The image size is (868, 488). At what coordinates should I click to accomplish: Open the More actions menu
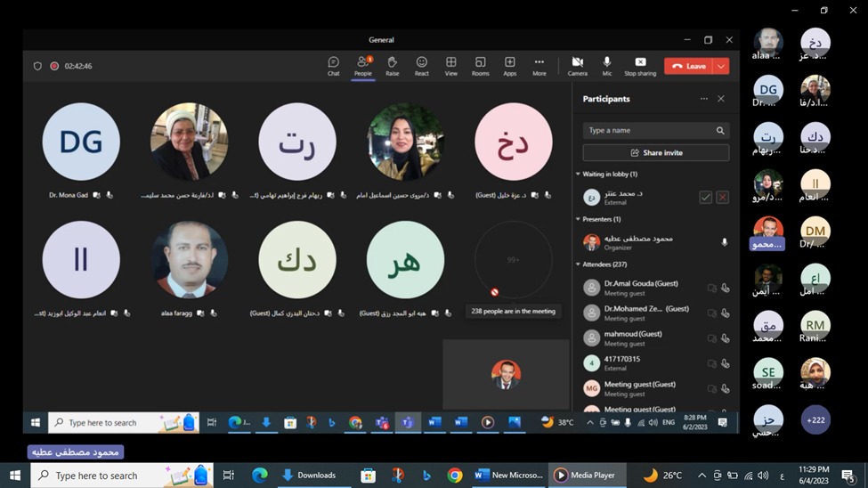[539, 66]
